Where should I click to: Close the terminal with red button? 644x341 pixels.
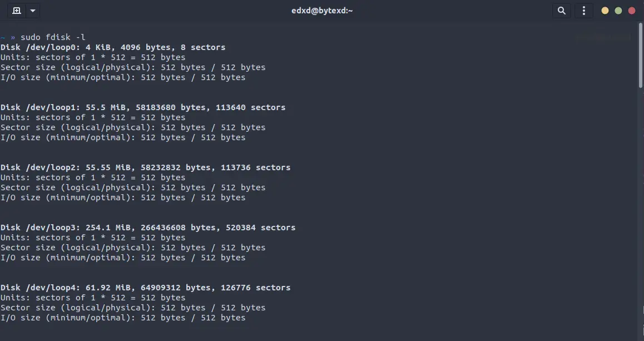tap(632, 11)
